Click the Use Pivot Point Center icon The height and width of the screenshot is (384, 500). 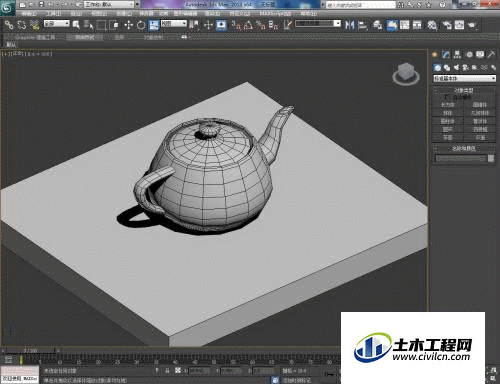[x=194, y=25]
